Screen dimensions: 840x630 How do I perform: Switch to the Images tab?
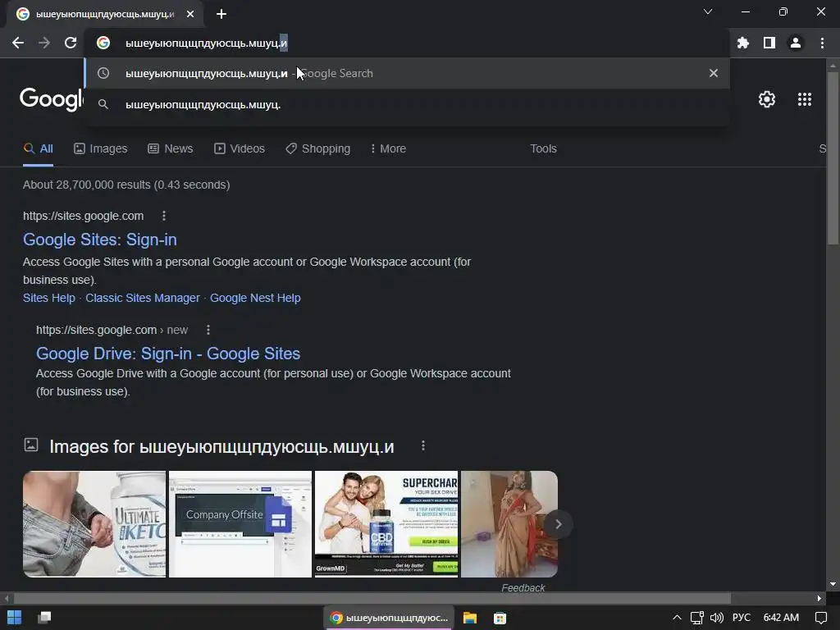pos(101,148)
